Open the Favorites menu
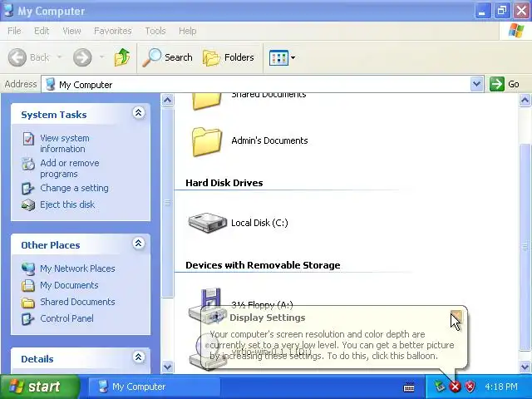 click(x=113, y=31)
